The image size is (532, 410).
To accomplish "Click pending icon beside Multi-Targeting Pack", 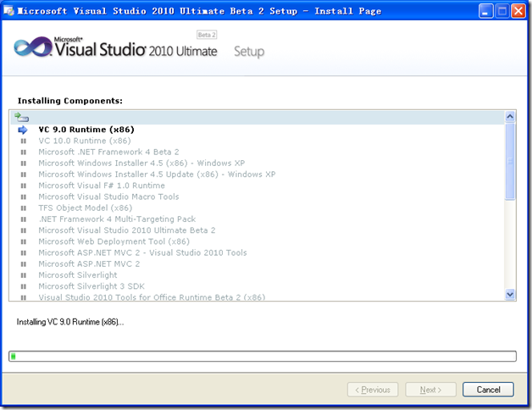I will (24, 219).
